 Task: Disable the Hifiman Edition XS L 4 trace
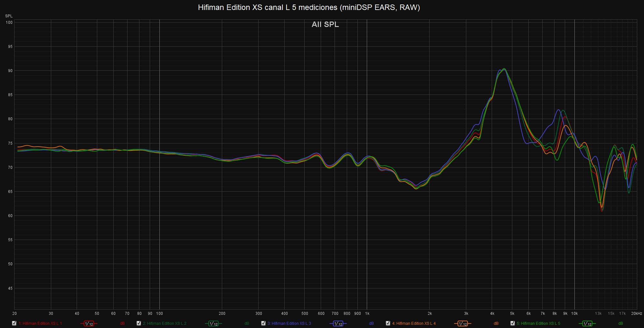click(388, 323)
